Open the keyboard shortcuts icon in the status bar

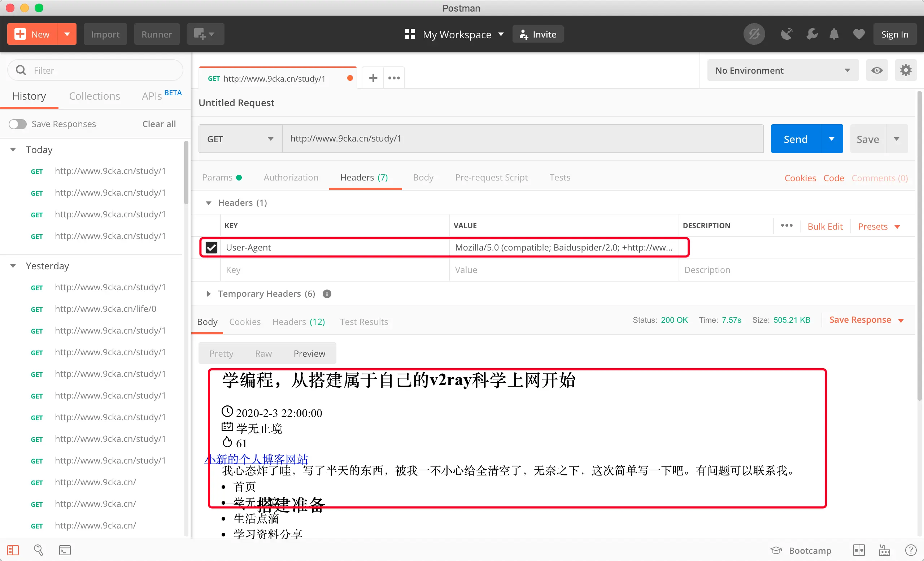pos(884,550)
